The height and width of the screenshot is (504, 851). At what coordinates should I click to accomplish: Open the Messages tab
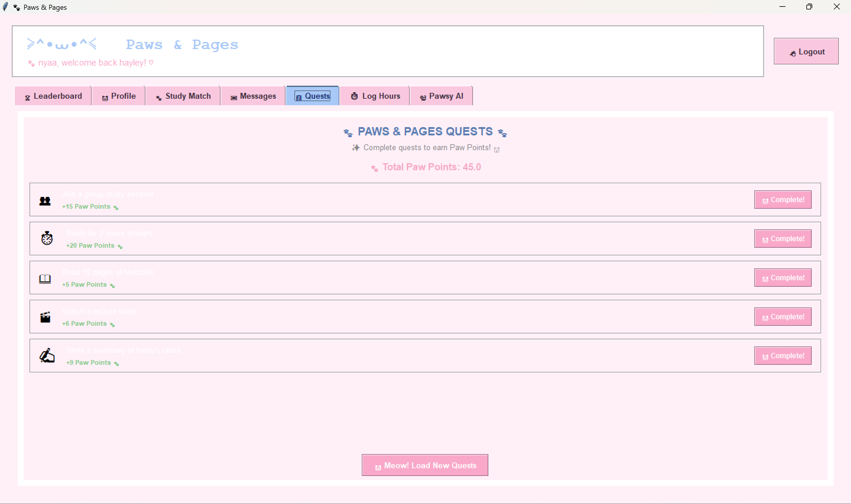(253, 96)
